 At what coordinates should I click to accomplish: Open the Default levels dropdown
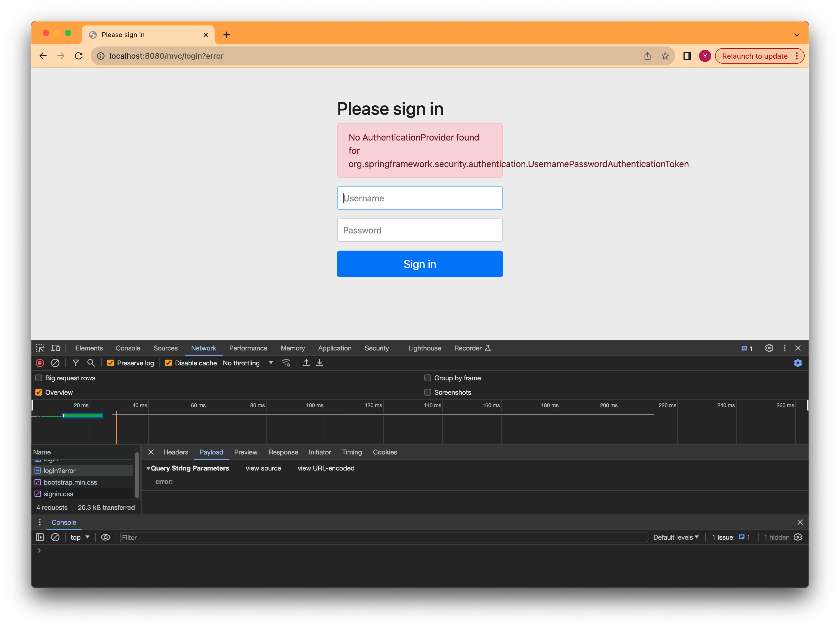tap(675, 537)
